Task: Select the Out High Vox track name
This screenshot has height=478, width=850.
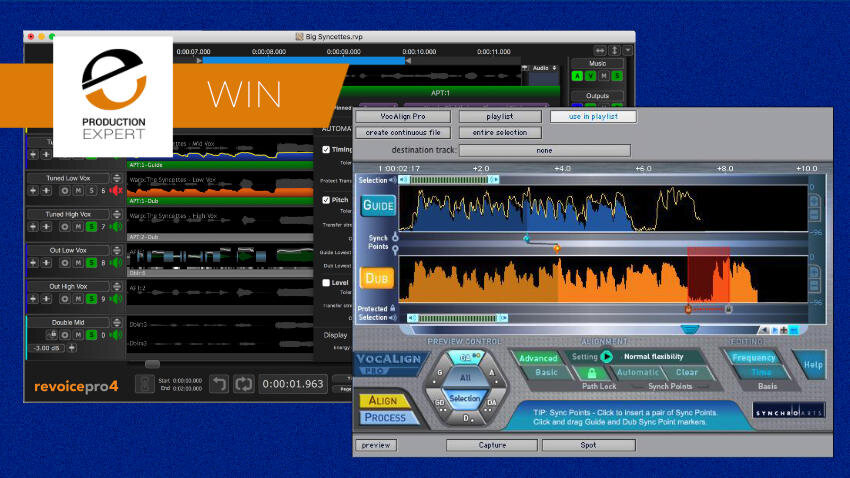Action: 68,286
